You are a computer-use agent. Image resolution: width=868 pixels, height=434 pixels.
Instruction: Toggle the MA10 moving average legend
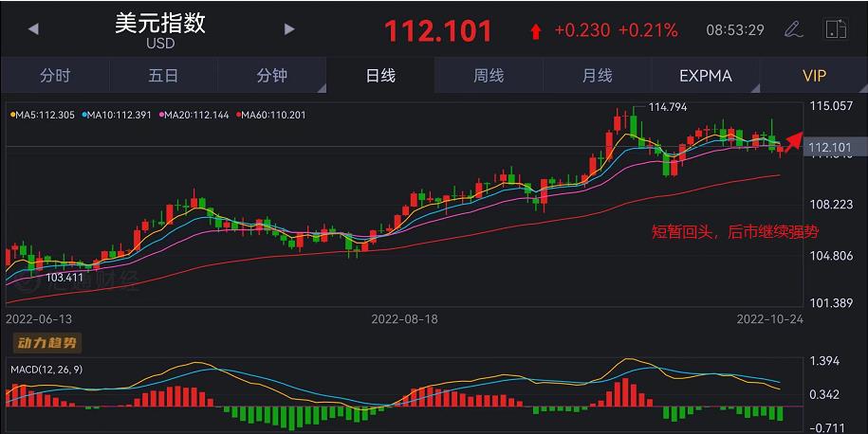(x=118, y=115)
